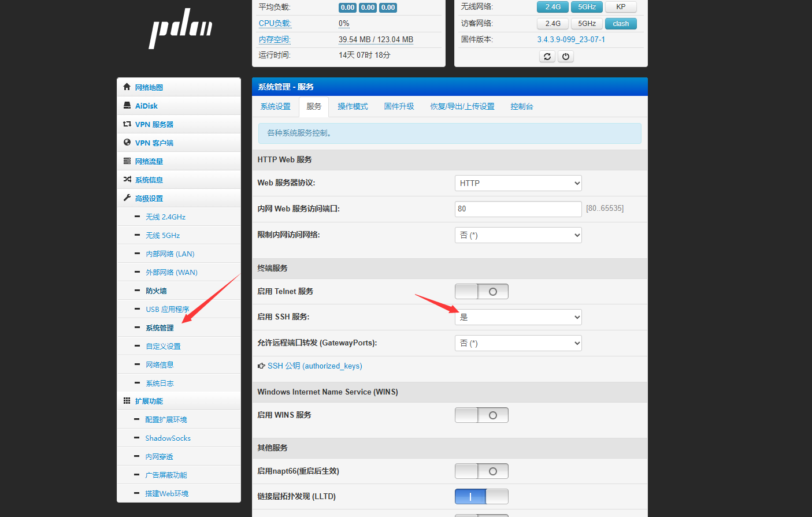Enable the Telnet service toggle

click(x=481, y=292)
